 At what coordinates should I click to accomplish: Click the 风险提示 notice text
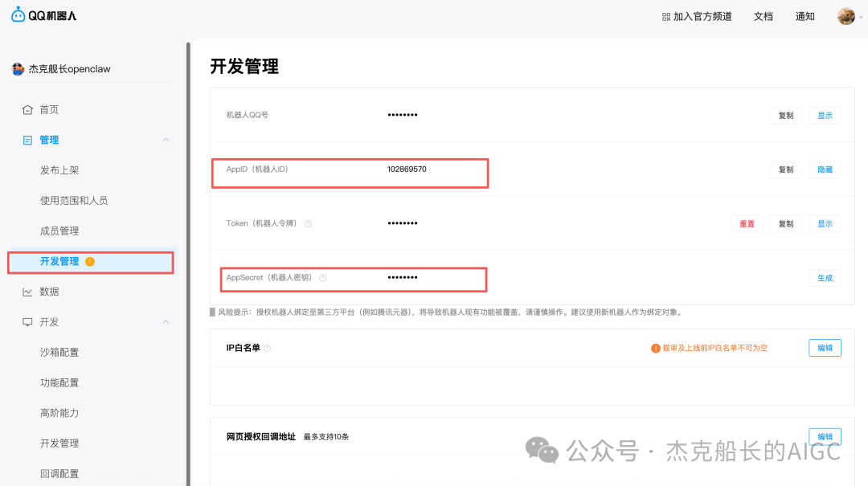449,312
